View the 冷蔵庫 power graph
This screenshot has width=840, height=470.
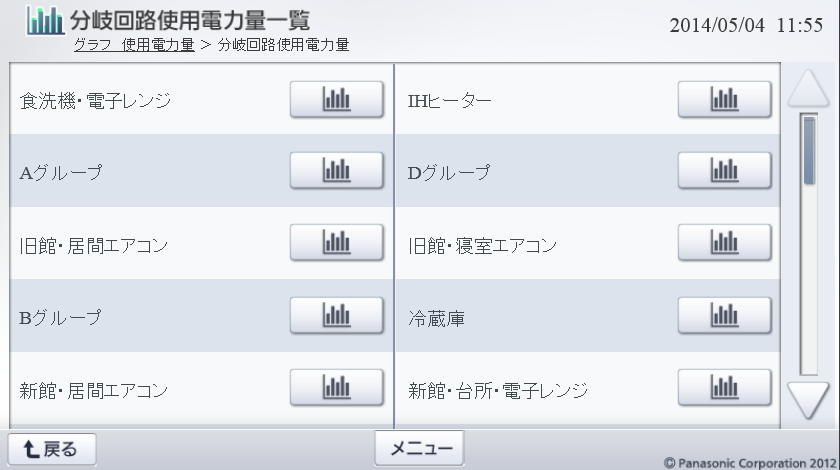[x=725, y=316]
